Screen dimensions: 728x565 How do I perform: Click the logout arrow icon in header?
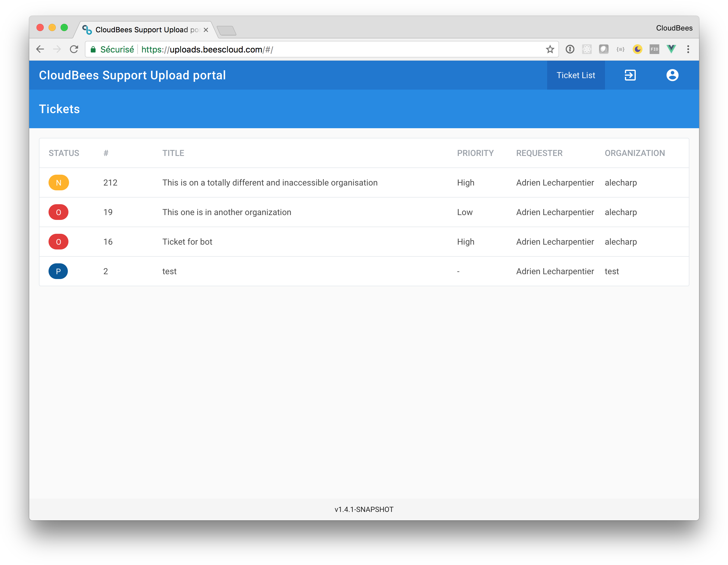tap(630, 75)
